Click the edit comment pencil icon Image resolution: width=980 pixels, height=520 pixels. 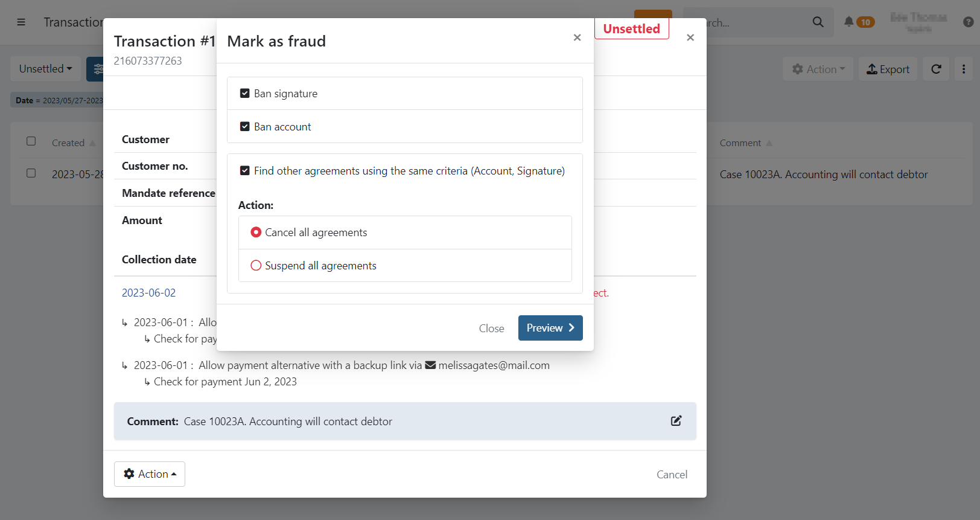[676, 421]
